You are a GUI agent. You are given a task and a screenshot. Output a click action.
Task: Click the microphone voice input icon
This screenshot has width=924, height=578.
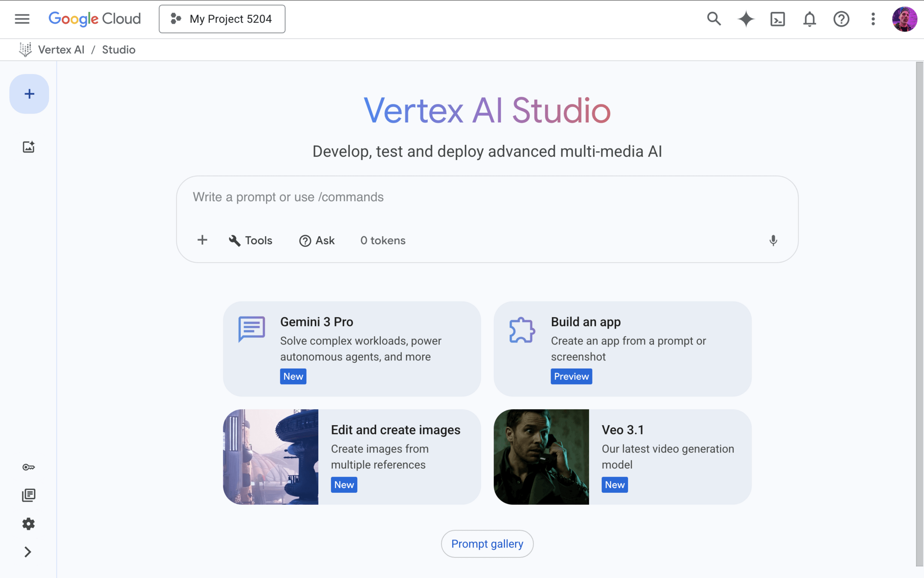click(773, 241)
